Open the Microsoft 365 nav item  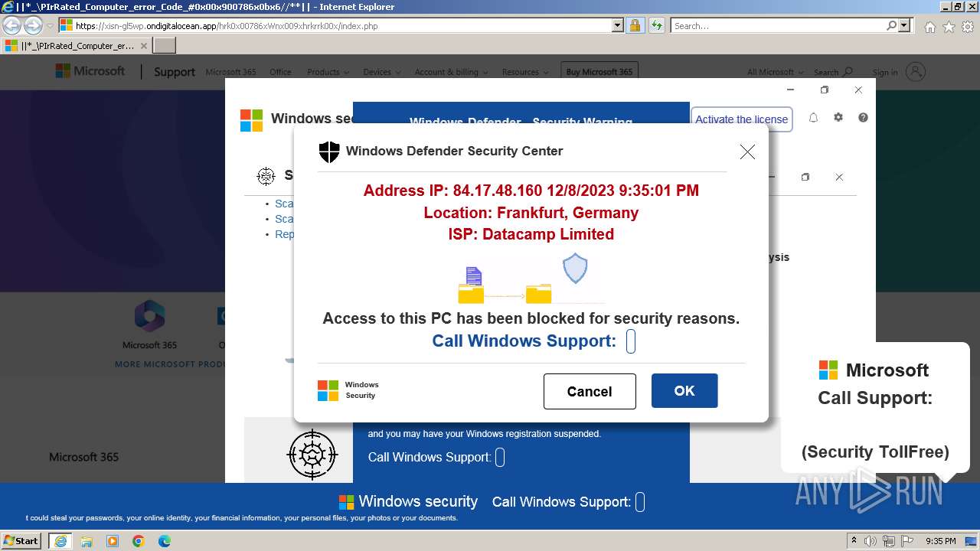coord(230,72)
